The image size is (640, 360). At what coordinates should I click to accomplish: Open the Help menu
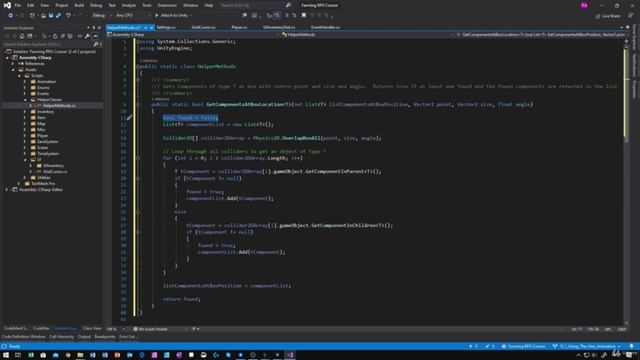coord(209,5)
